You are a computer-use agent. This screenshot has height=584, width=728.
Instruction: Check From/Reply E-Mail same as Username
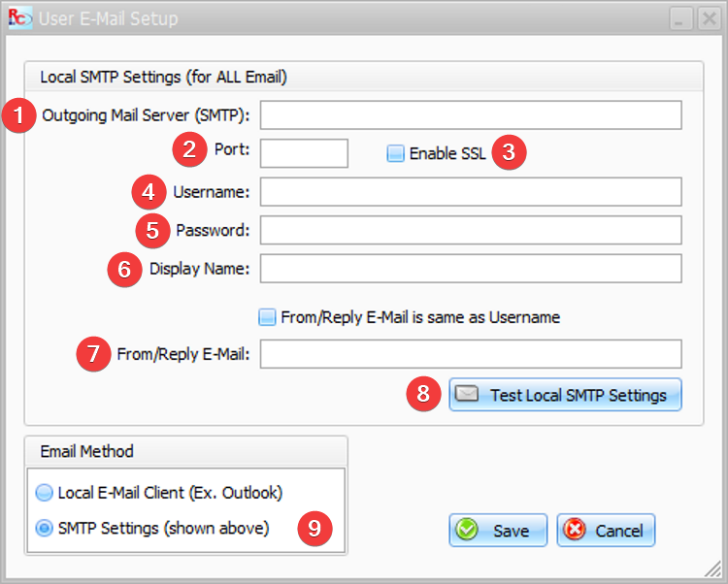click(267, 317)
